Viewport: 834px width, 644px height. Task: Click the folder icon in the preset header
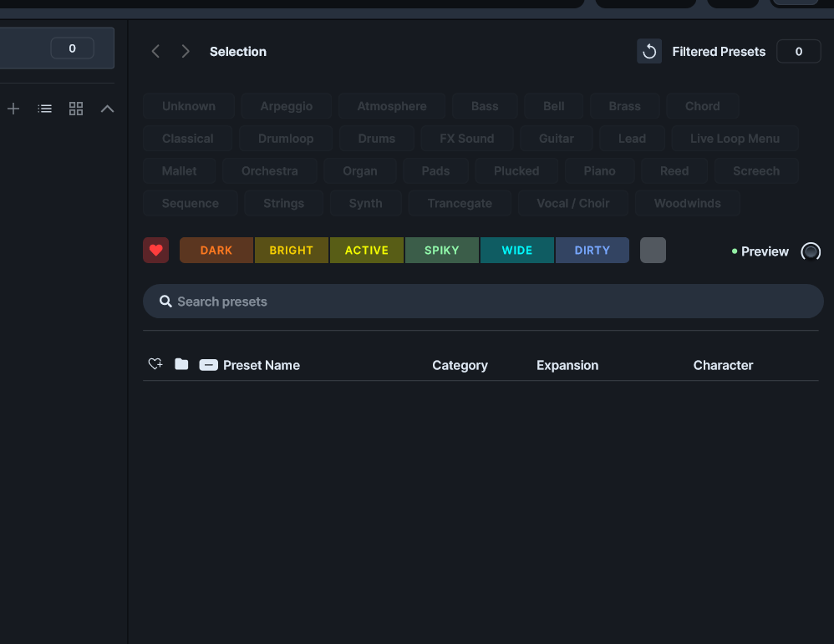click(x=181, y=364)
